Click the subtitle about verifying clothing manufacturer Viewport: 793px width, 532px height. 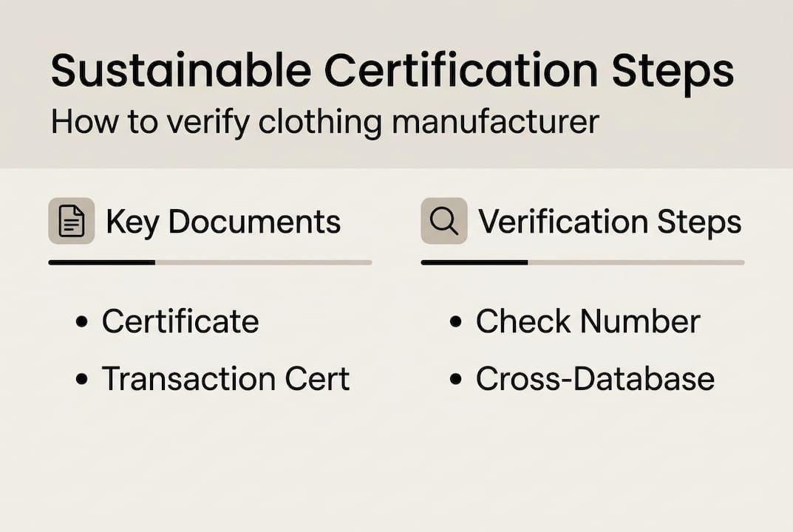[324, 122]
